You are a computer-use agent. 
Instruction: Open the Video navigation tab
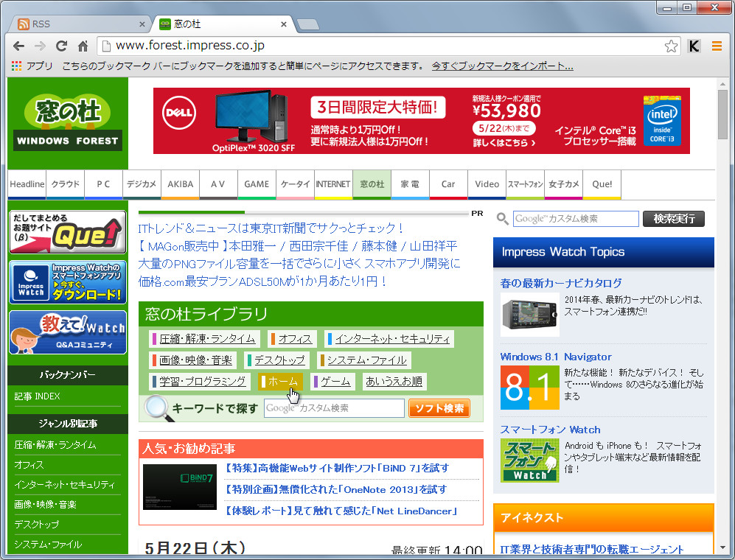487,185
